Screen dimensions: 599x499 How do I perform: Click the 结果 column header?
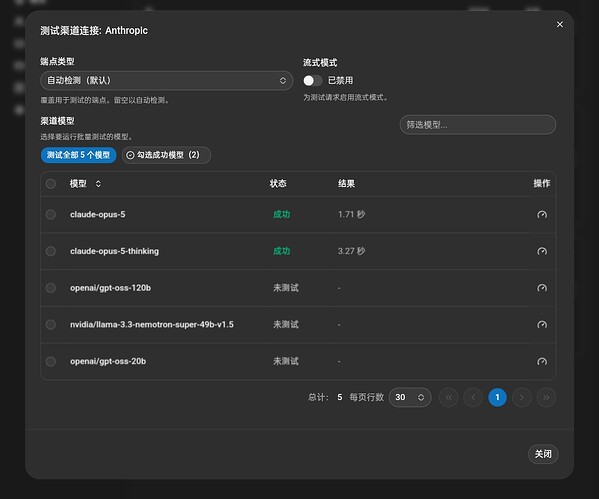point(346,184)
